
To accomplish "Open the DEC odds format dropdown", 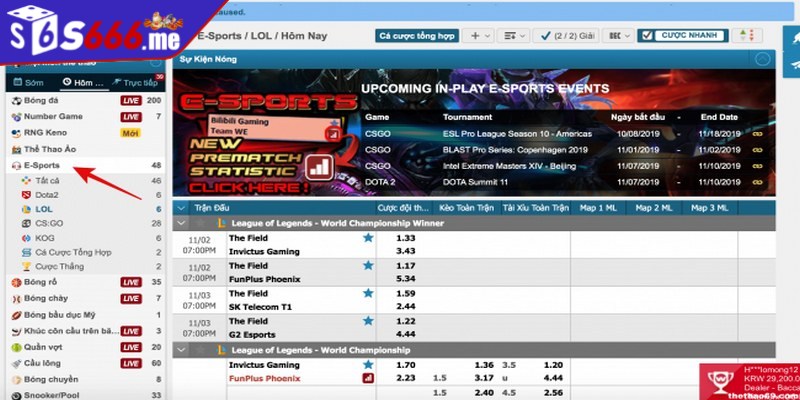I will 618,36.
